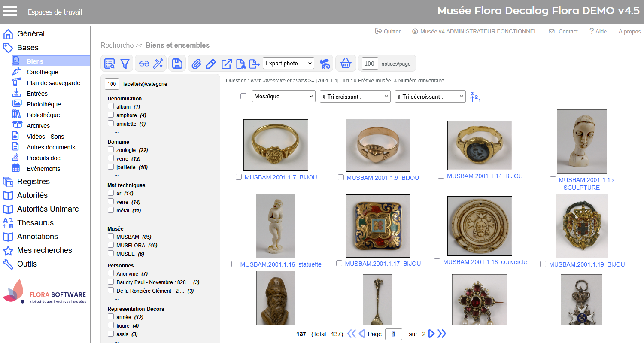The height and width of the screenshot is (343, 644).
Task: Click the eyeglasses view icon
Action: coord(144,64)
